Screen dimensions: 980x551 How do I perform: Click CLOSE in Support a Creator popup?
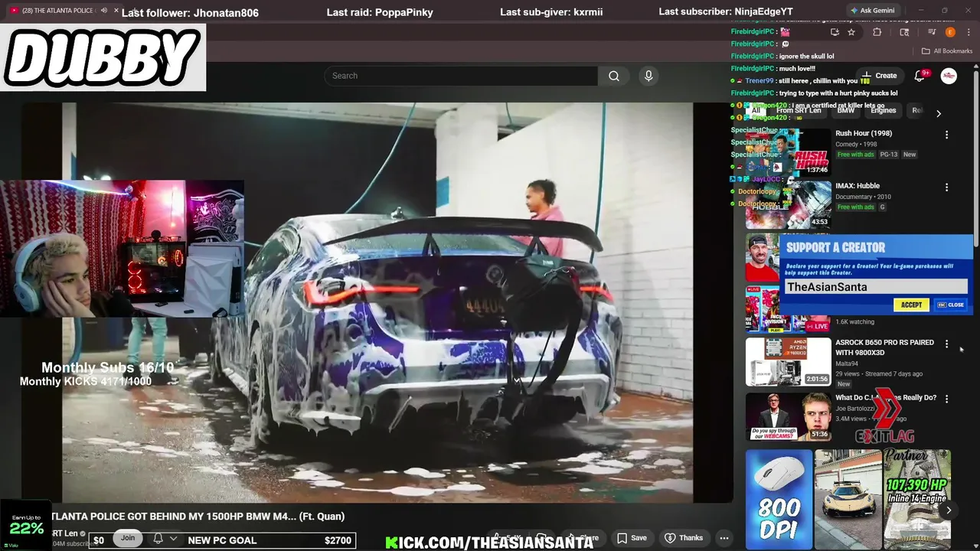pos(951,305)
